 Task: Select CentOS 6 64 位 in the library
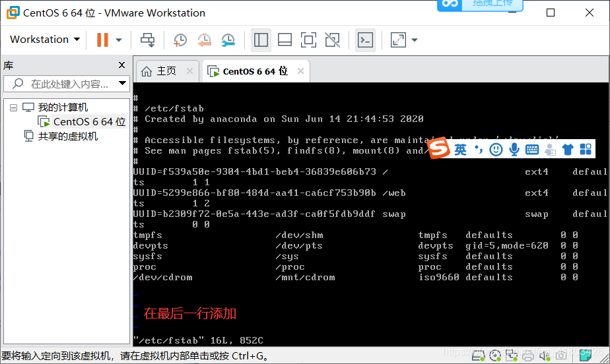tap(89, 121)
